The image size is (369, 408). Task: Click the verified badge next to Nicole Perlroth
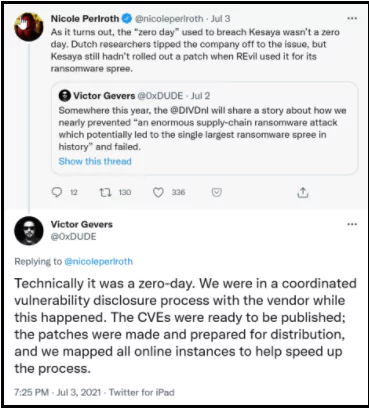click(127, 19)
